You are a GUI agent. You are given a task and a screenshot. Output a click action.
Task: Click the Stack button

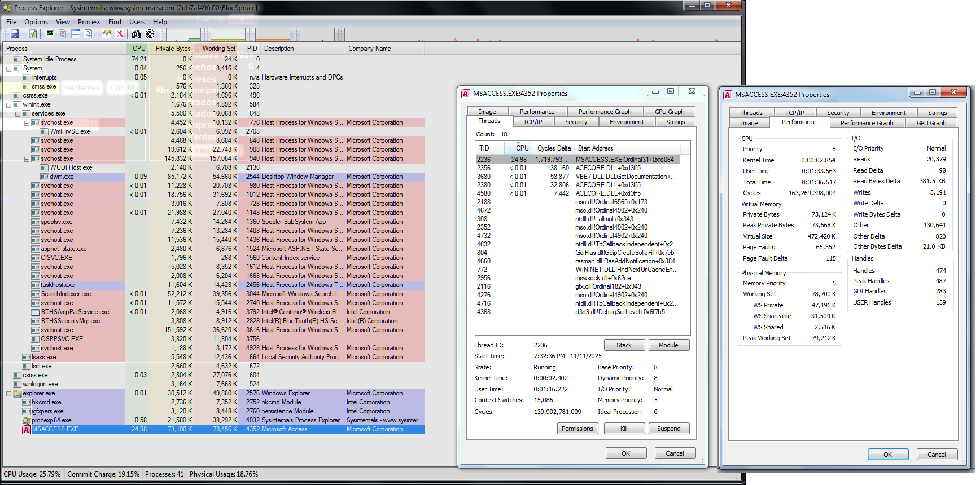[624, 345]
